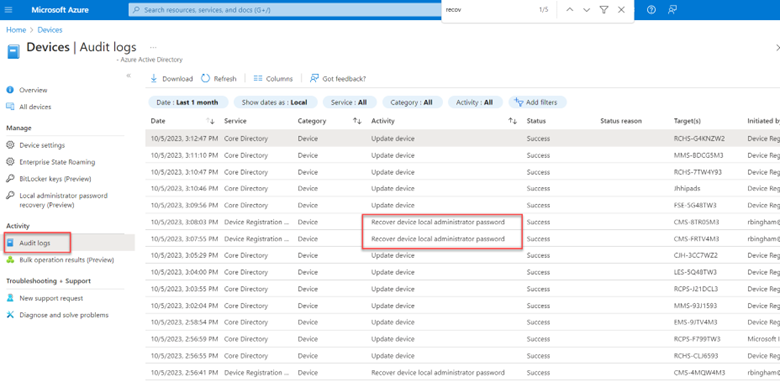Click the Overview info icon
The width and height of the screenshot is (780, 382).
pyautogui.click(x=9, y=90)
